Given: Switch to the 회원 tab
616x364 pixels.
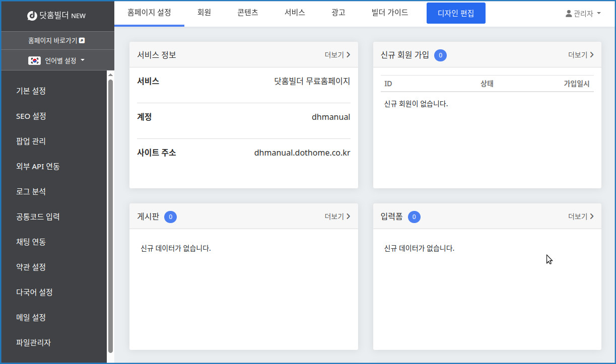Looking at the screenshot, I should [204, 13].
